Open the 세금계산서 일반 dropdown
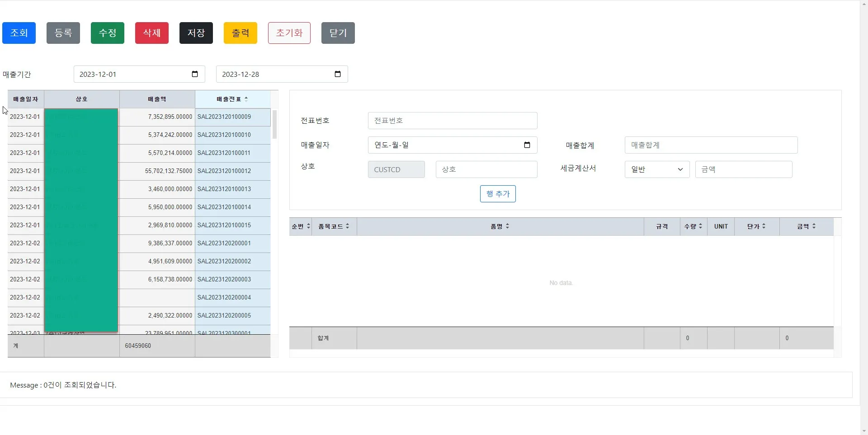Viewport: 868px width, 435px height. pyautogui.click(x=657, y=169)
